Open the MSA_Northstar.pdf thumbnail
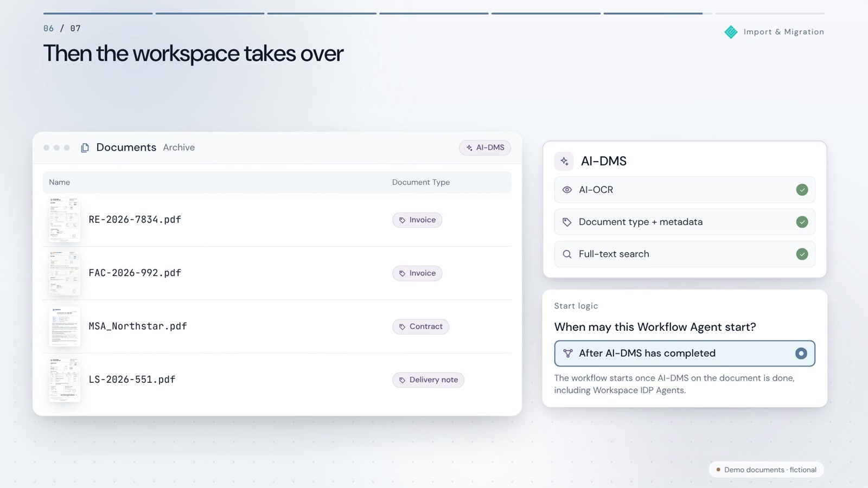This screenshot has height=488, width=868. tap(65, 326)
